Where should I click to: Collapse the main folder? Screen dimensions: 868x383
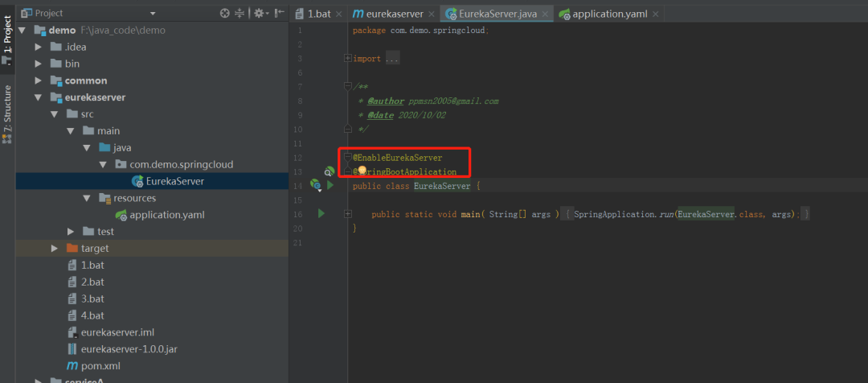(x=70, y=131)
